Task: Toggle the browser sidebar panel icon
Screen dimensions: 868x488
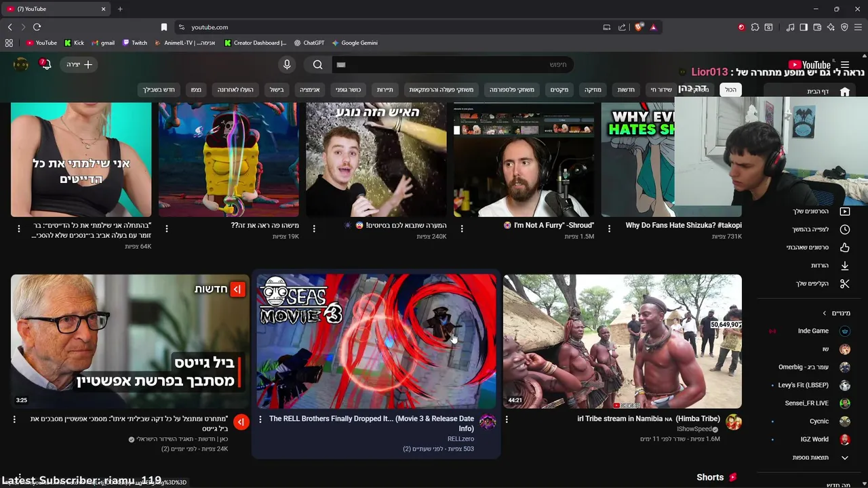Action: tap(804, 27)
